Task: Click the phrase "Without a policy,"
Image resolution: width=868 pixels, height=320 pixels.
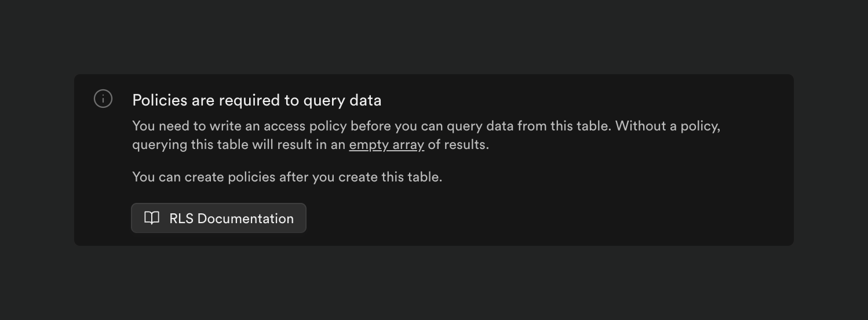Action: tap(668, 126)
